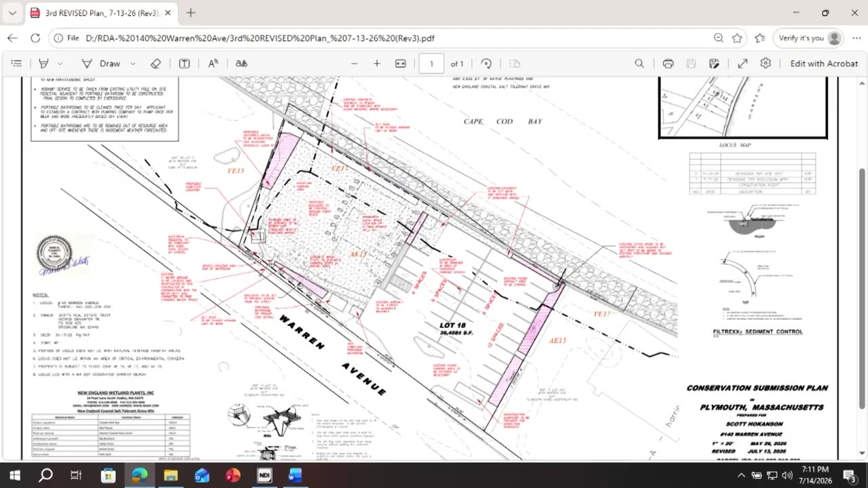Click the Save as icon
This screenshot has width=868, height=488.
714,64
